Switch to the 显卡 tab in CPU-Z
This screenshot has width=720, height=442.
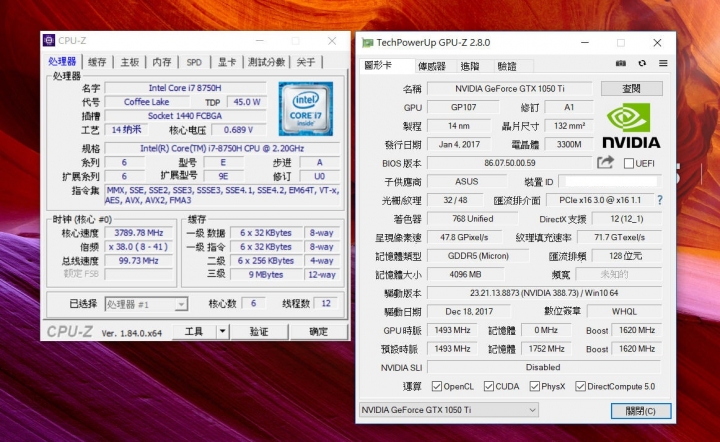[x=227, y=62]
